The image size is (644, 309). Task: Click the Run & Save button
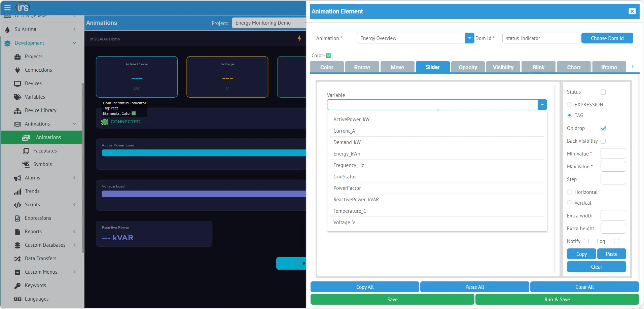(557, 299)
